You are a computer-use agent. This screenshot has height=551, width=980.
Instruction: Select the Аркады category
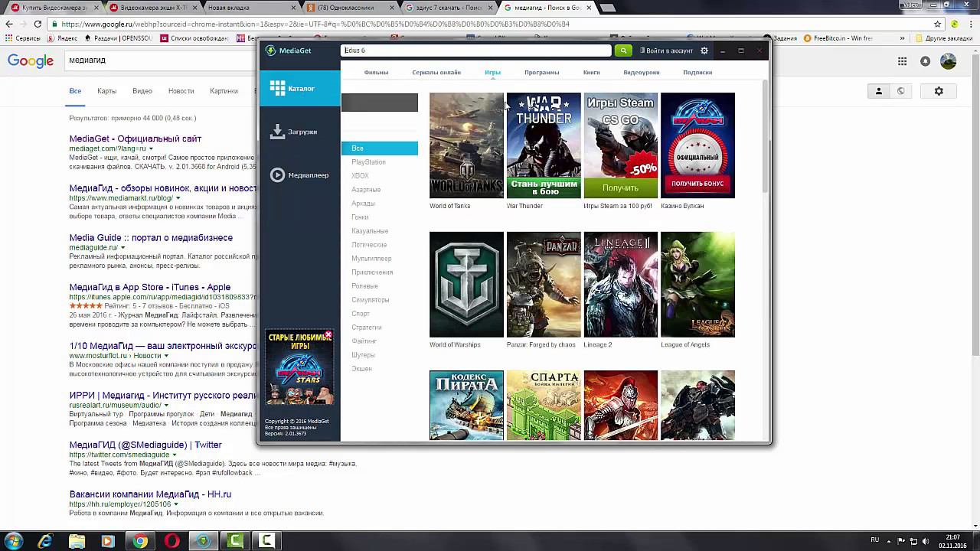363,204
